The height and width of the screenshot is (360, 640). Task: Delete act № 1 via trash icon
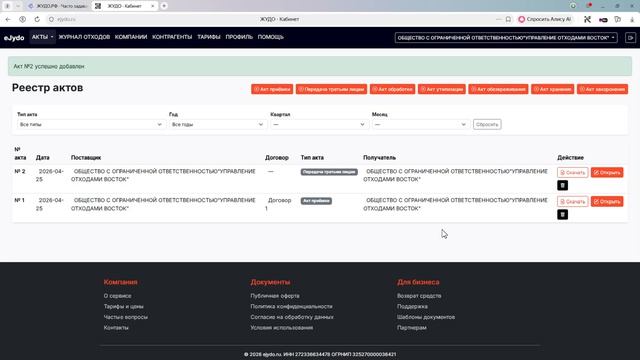coord(562,214)
